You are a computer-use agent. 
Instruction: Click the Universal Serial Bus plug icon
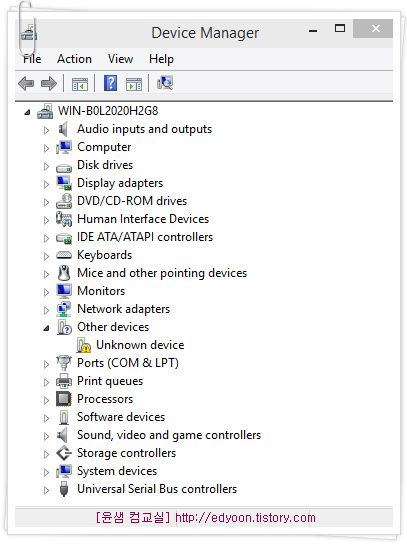coord(64,489)
